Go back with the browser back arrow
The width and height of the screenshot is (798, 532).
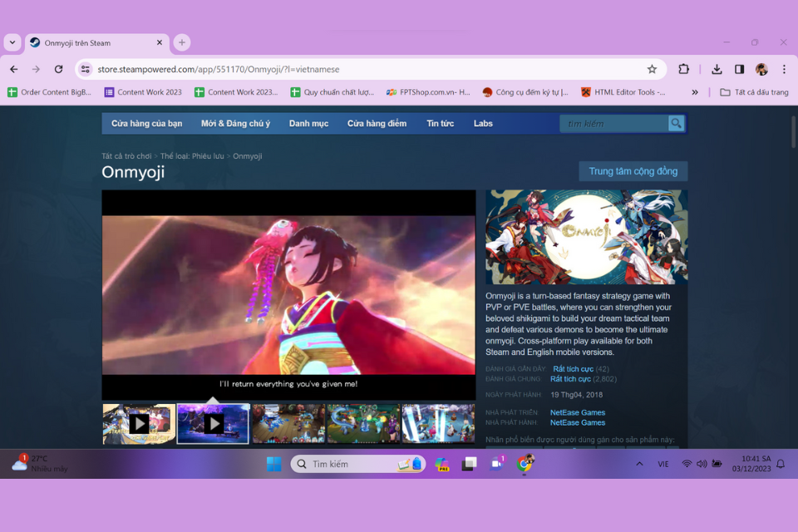pyautogui.click(x=14, y=69)
